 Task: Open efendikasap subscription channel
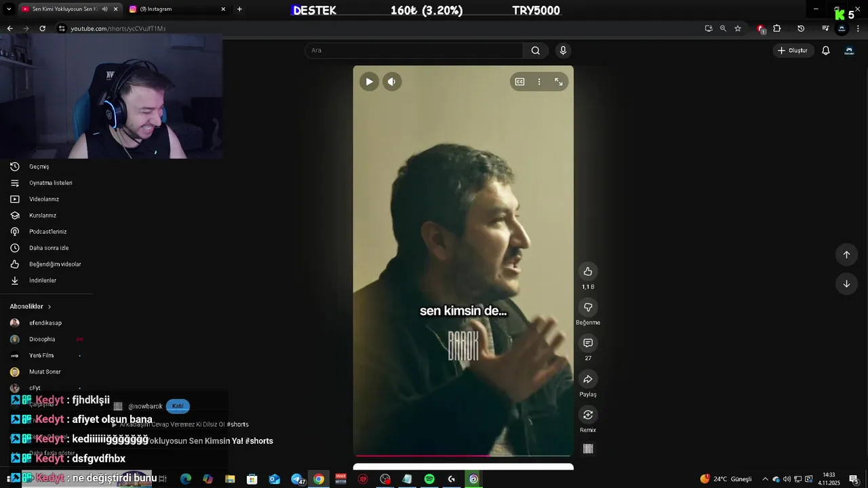pos(46,323)
